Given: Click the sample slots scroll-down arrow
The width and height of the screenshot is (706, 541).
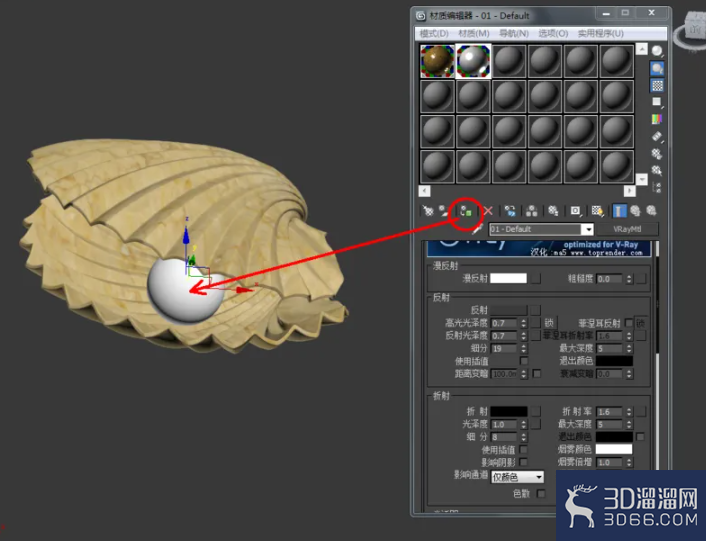Looking at the screenshot, I should click(642, 179).
